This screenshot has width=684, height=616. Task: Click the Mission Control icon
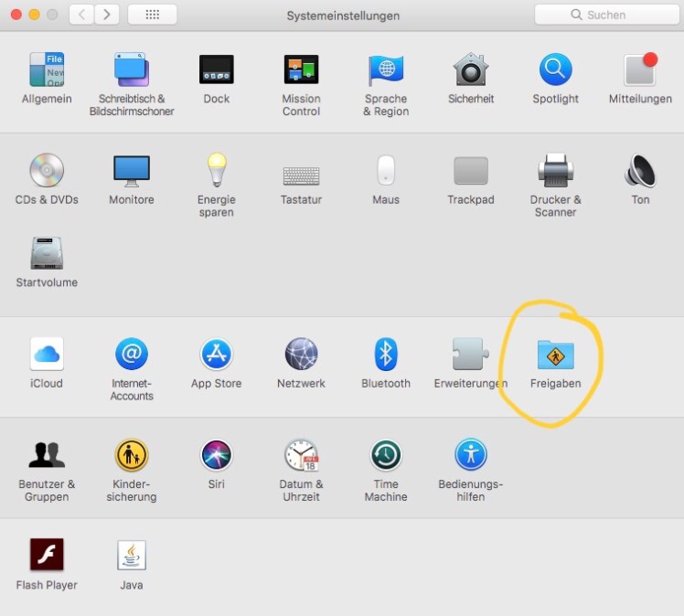301,70
